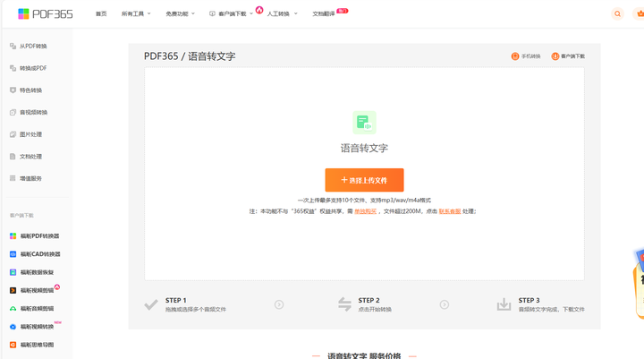Click the 福昕视频剪辑 icon

point(13,290)
